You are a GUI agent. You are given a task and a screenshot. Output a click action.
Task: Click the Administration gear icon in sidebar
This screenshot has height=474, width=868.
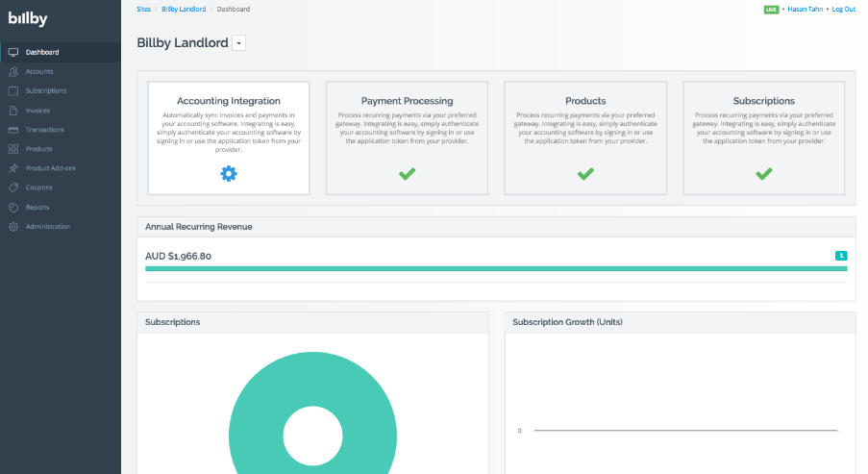point(12,227)
